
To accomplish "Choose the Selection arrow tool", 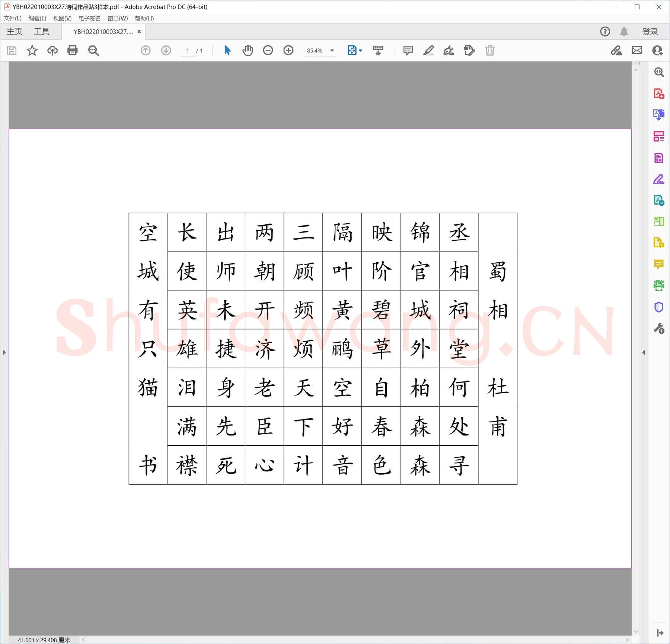I will tap(227, 50).
